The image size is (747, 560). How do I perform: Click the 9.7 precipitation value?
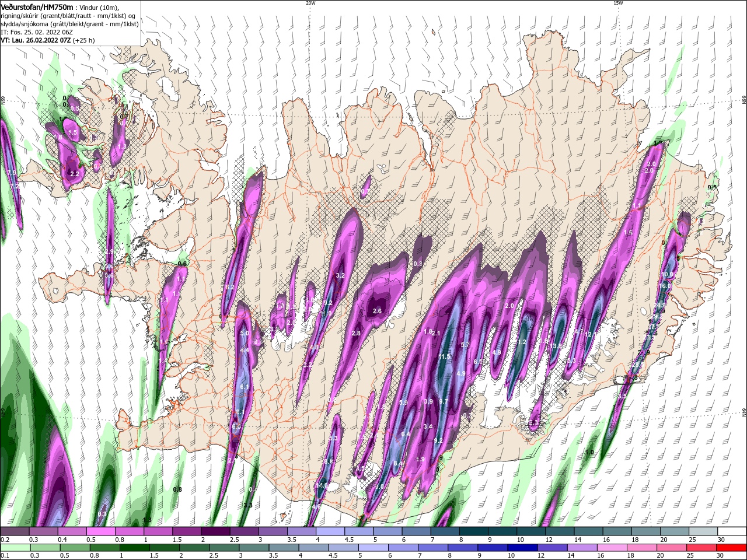[x=444, y=401]
